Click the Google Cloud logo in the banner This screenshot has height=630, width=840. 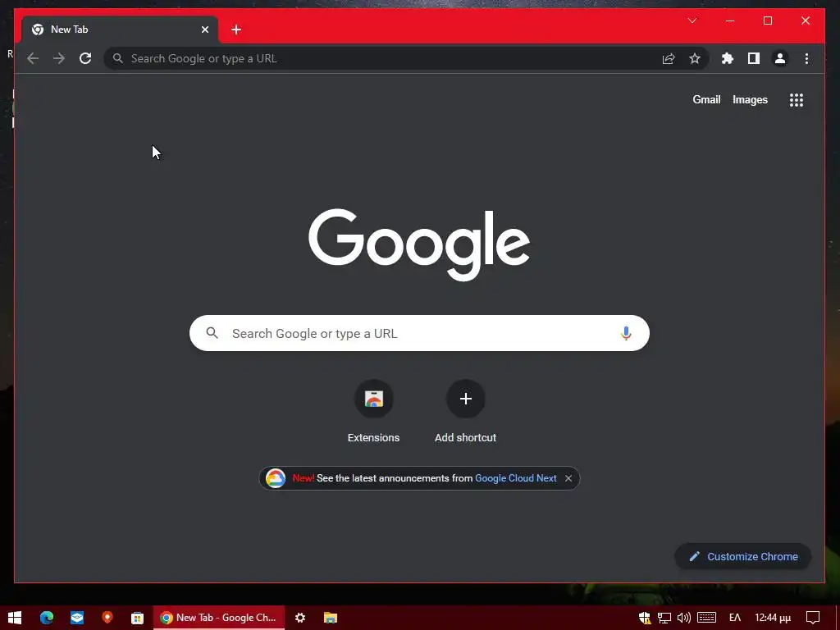[x=276, y=478]
